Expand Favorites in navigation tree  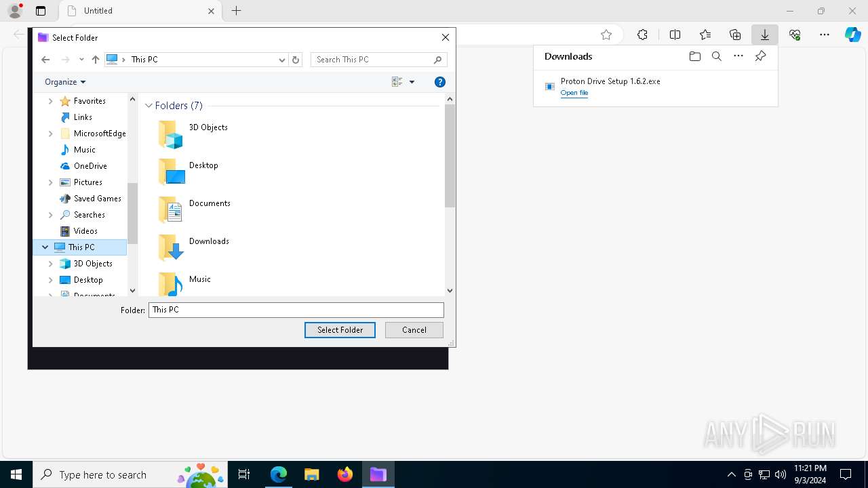(50, 101)
